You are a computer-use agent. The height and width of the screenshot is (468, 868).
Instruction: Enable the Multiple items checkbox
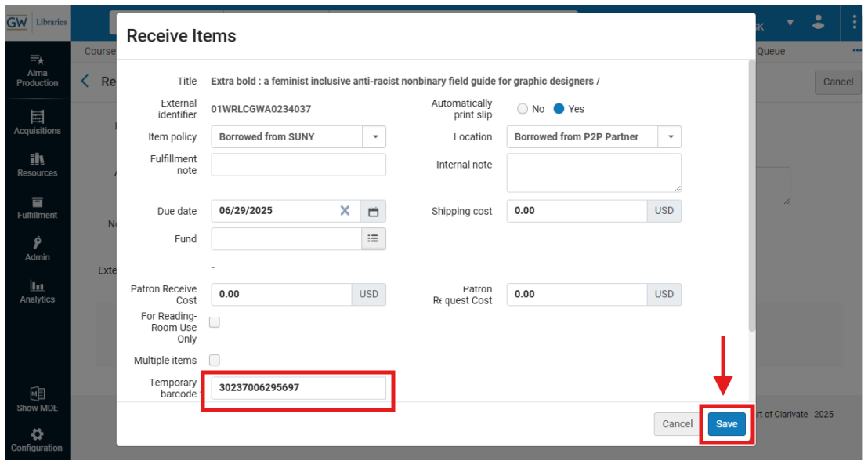(215, 360)
